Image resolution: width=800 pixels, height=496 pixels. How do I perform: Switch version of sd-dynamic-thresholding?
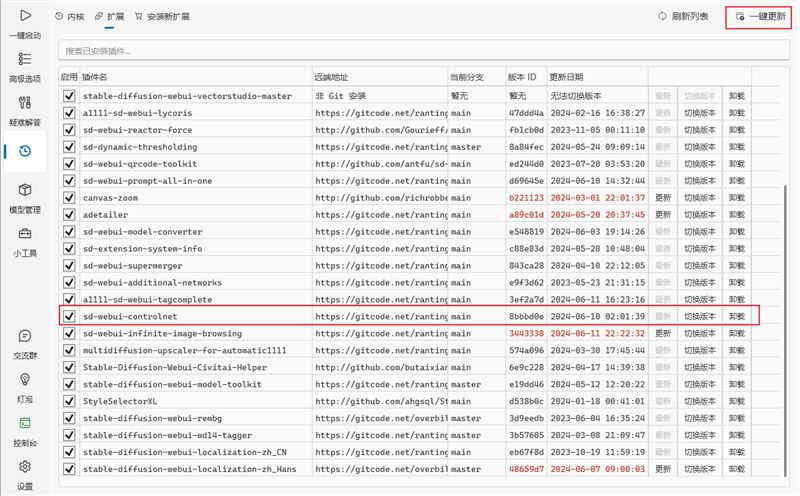coord(699,147)
